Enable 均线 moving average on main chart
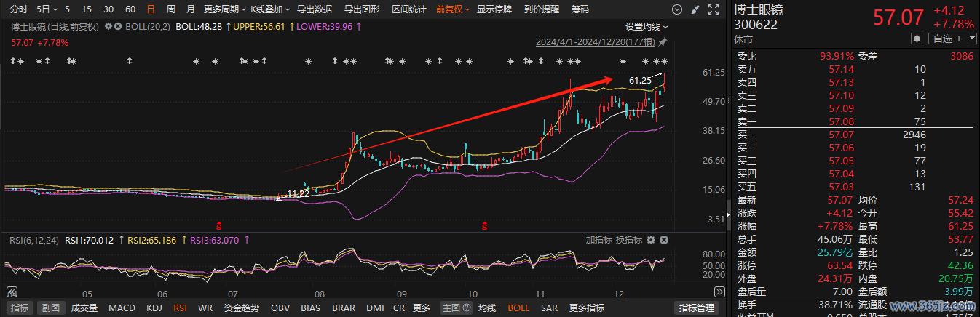Image resolution: width=980 pixels, height=317 pixels. 488,308
